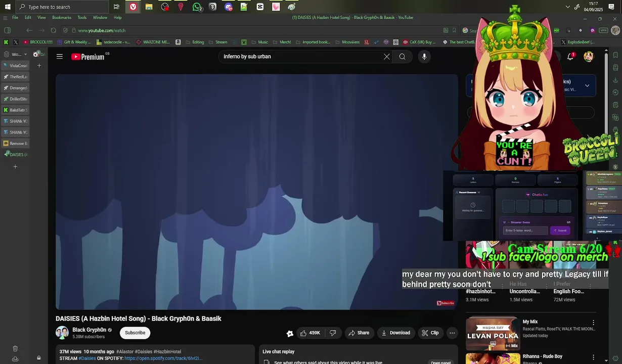
Task: Switch to the DrillerElite tab
Action: point(16,99)
